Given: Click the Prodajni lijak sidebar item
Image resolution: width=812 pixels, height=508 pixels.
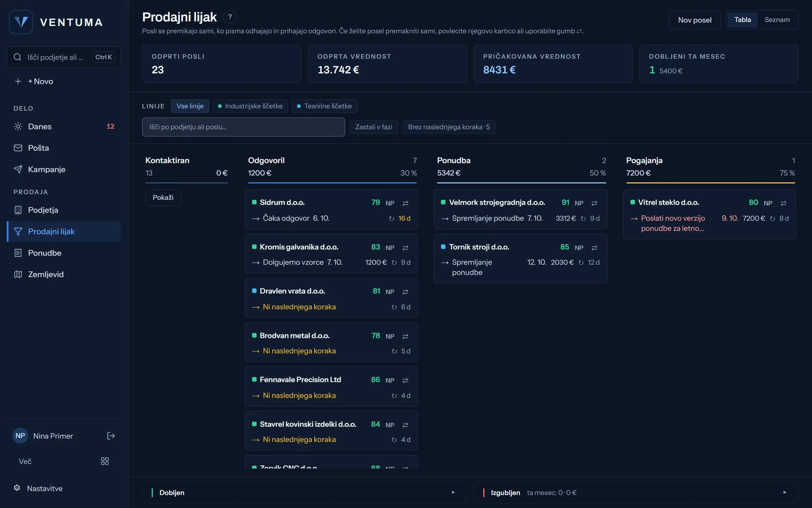Looking at the screenshot, I should 64,231.
